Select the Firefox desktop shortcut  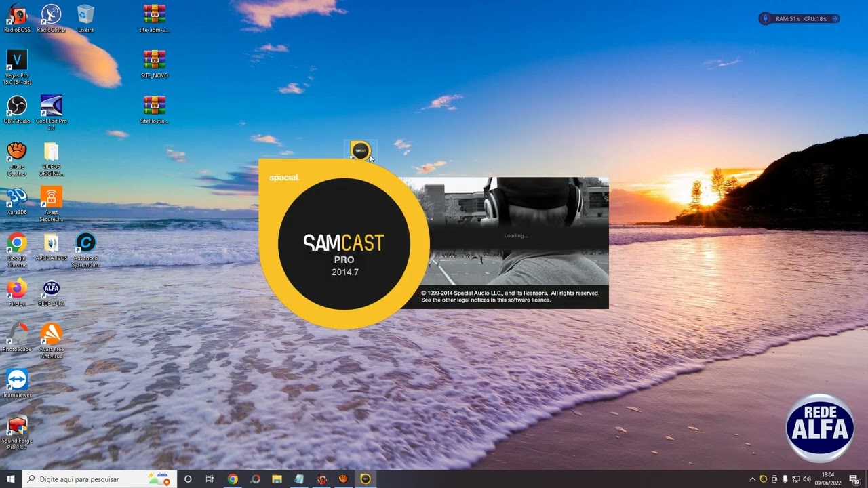coord(17,291)
